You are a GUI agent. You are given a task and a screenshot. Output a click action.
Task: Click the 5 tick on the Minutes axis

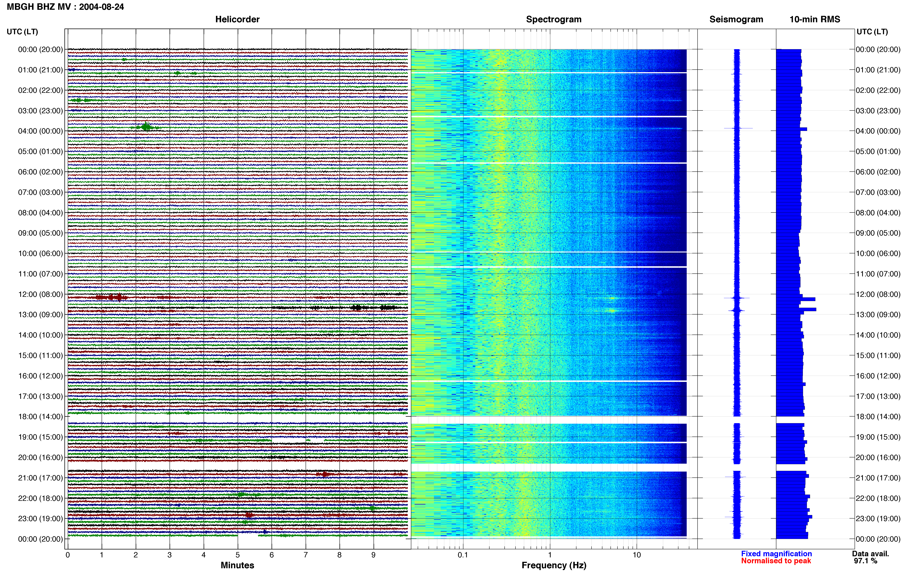tap(238, 555)
